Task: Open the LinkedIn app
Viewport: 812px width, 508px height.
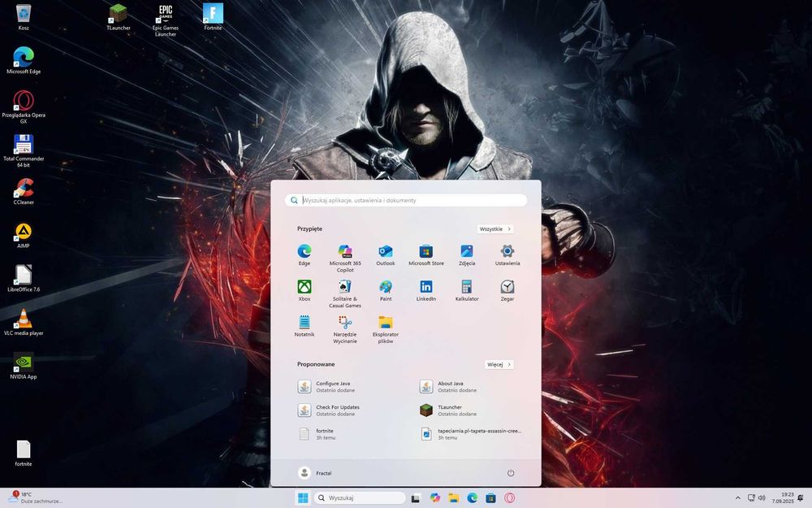Action: 425,290
